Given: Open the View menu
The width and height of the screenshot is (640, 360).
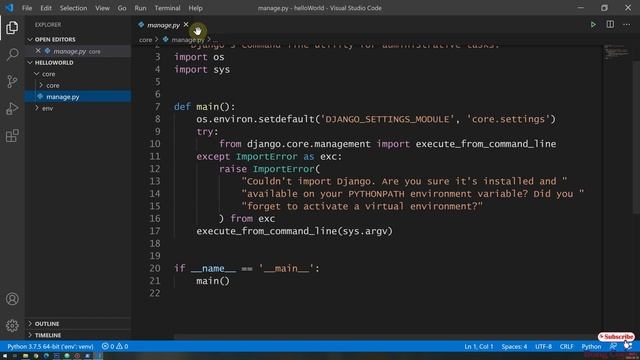Looking at the screenshot, I should (x=102, y=8).
